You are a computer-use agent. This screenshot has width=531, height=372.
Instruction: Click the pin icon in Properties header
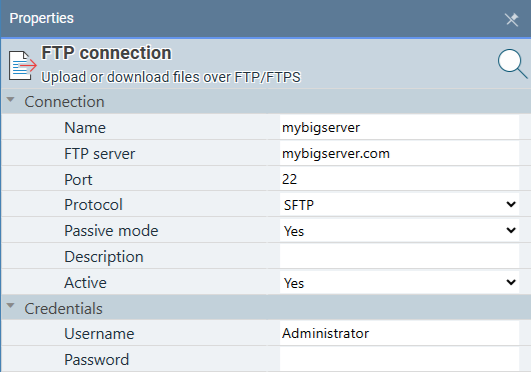pos(512,19)
